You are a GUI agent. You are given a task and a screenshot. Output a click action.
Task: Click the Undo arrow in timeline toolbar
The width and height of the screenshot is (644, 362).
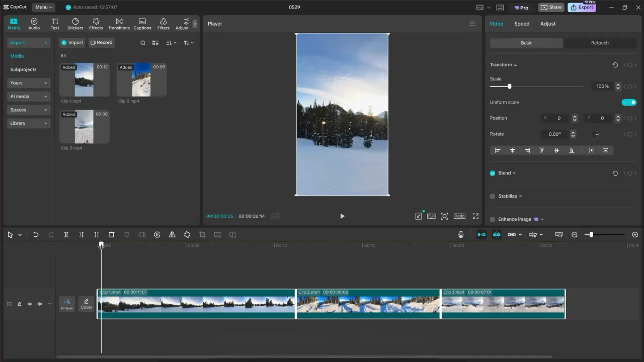tap(36, 235)
